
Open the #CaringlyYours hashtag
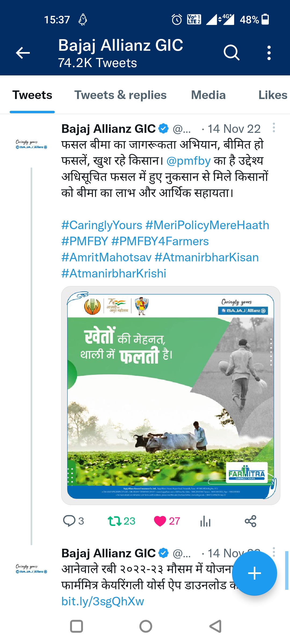tap(102, 225)
